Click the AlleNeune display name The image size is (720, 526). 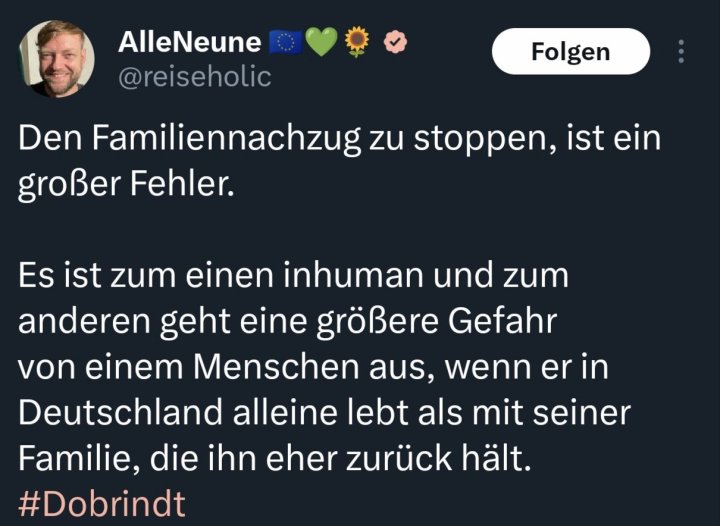pos(189,42)
